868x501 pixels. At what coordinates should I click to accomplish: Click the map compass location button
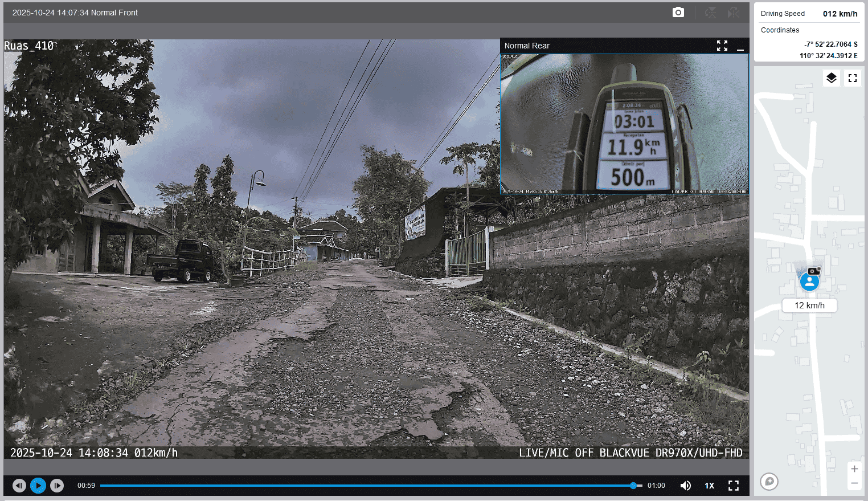pyautogui.click(x=769, y=482)
